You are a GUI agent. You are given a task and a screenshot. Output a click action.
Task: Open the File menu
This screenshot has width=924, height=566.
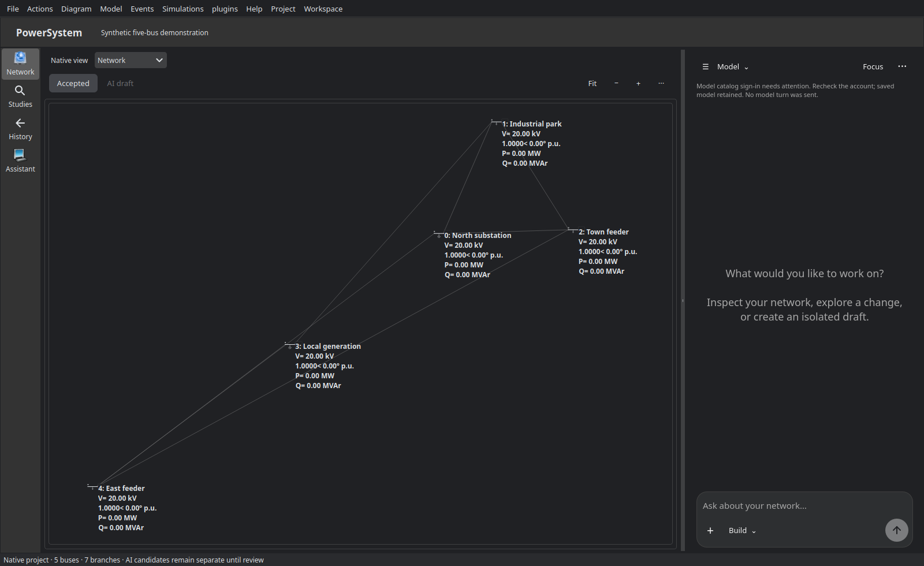pos(13,9)
